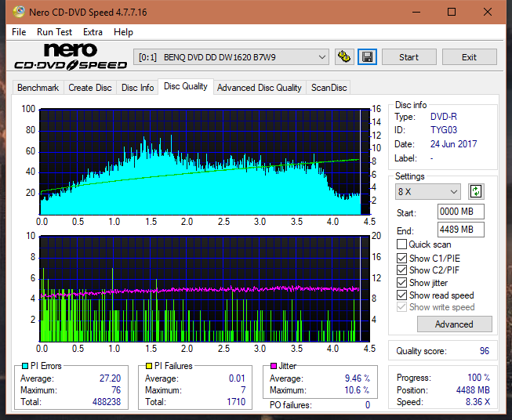Click the disc type DVD-R text
Viewport: 512px width, 420px height.
pyautogui.click(x=444, y=117)
